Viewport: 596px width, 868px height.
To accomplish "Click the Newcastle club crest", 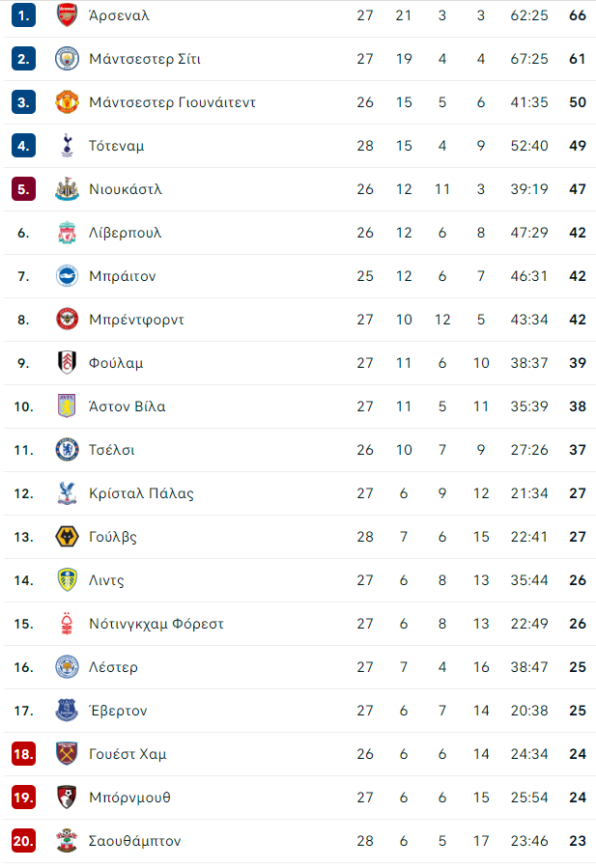I will coord(67,189).
